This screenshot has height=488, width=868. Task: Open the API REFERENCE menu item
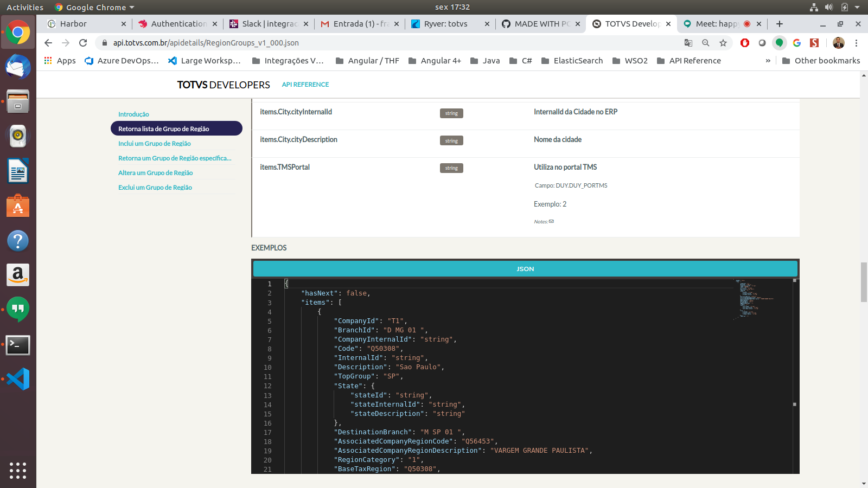coord(305,85)
